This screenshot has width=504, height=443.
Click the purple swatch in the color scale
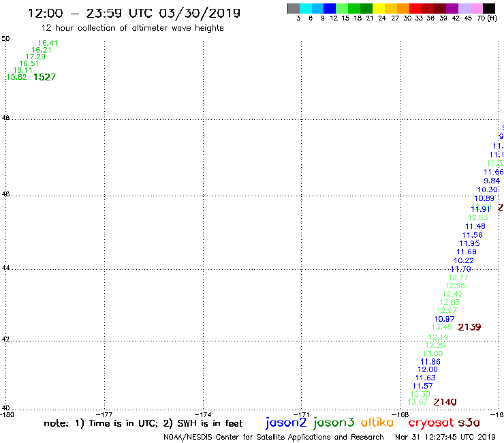pyautogui.click(x=452, y=8)
